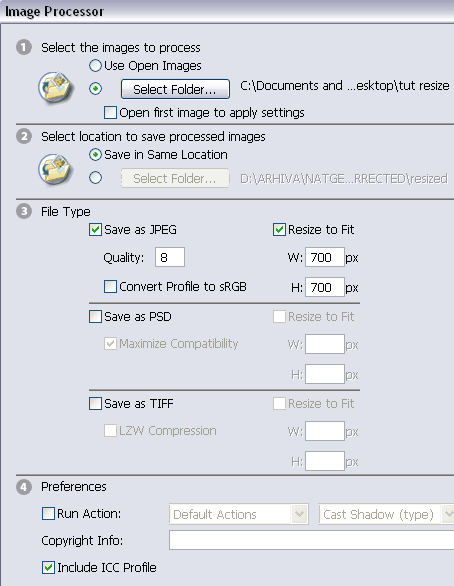Choose Save in Same Location option
454x586 pixels.
[x=95, y=155]
